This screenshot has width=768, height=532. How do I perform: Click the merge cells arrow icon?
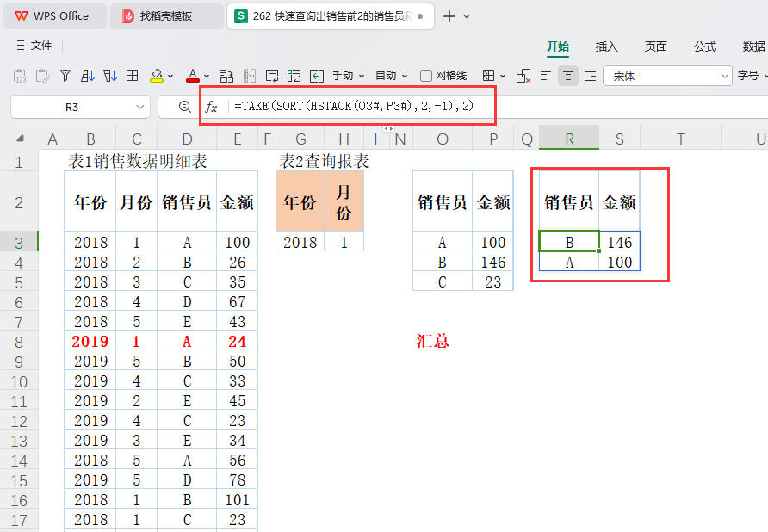click(317, 76)
